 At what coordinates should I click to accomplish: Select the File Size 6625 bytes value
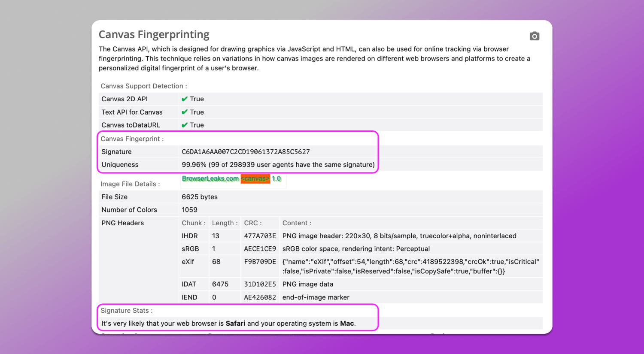(x=200, y=197)
